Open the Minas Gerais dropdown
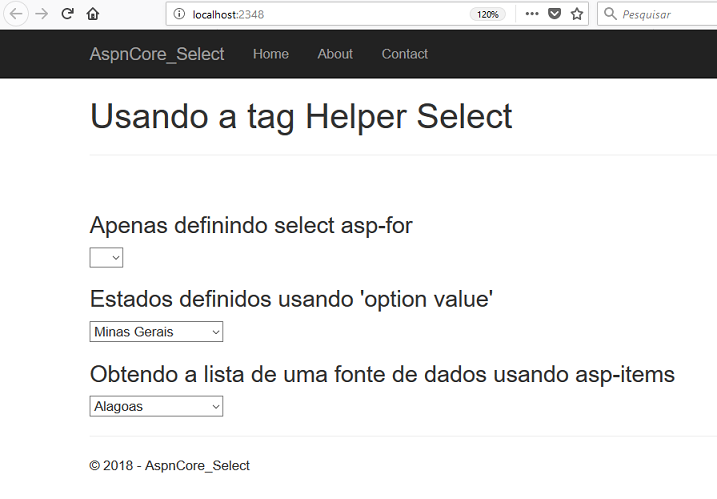 pyautogui.click(x=156, y=332)
